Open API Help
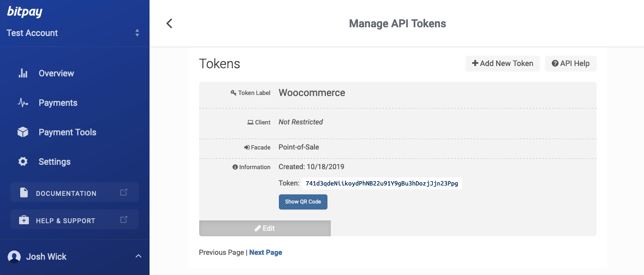This screenshot has height=275, width=644. [x=570, y=63]
